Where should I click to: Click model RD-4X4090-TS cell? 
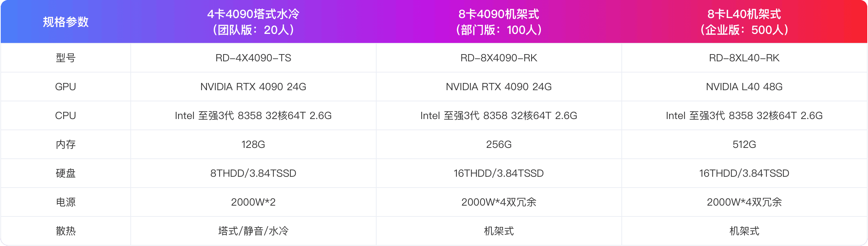tap(253, 58)
